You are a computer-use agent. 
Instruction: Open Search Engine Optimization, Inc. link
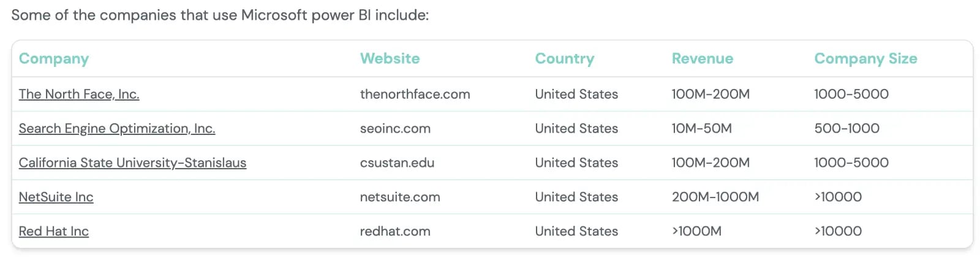(x=117, y=128)
